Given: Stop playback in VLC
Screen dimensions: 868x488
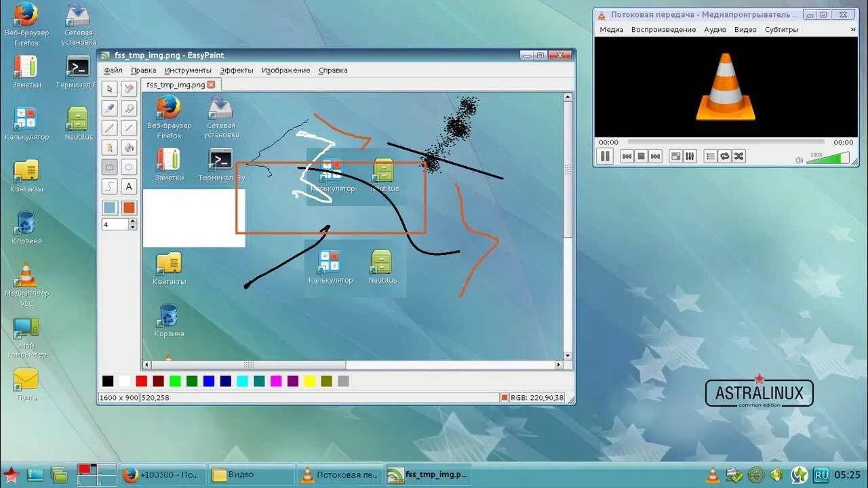Looking at the screenshot, I should coord(641,157).
